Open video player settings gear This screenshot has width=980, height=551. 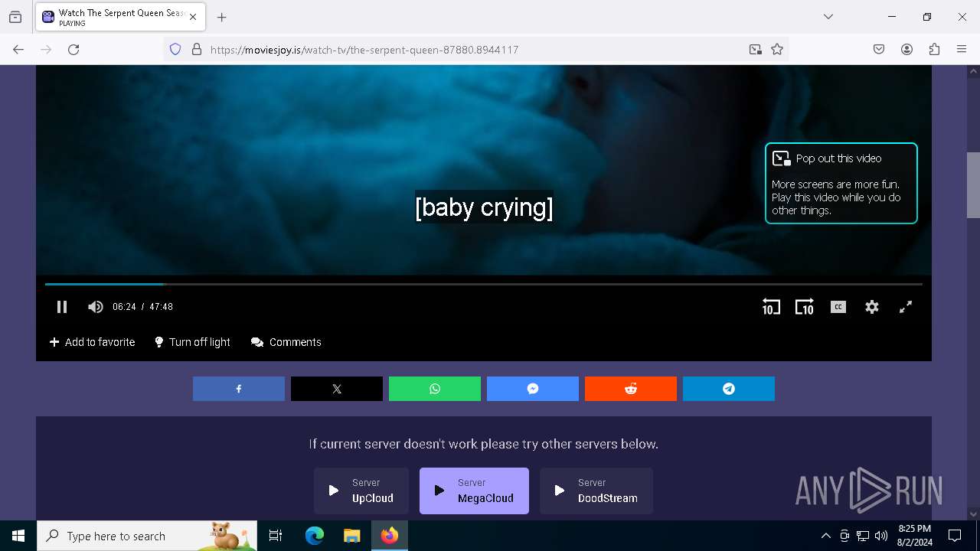point(872,307)
